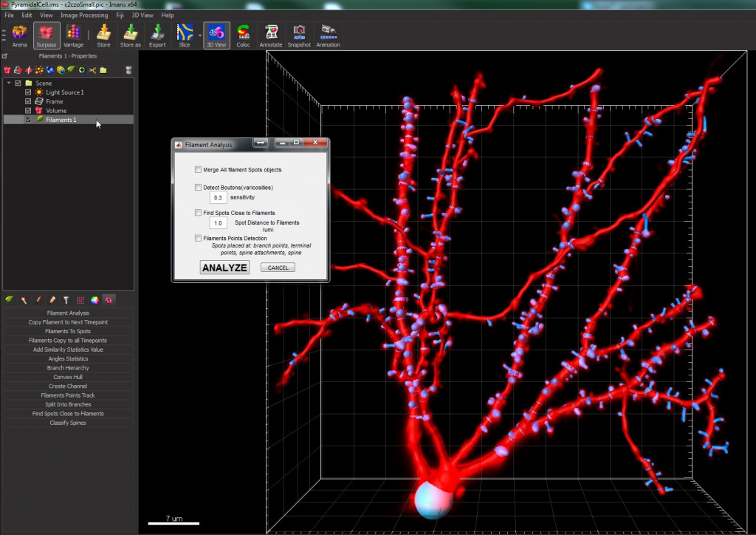
Task: Open the Coloc tool
Action: [243, 36]
